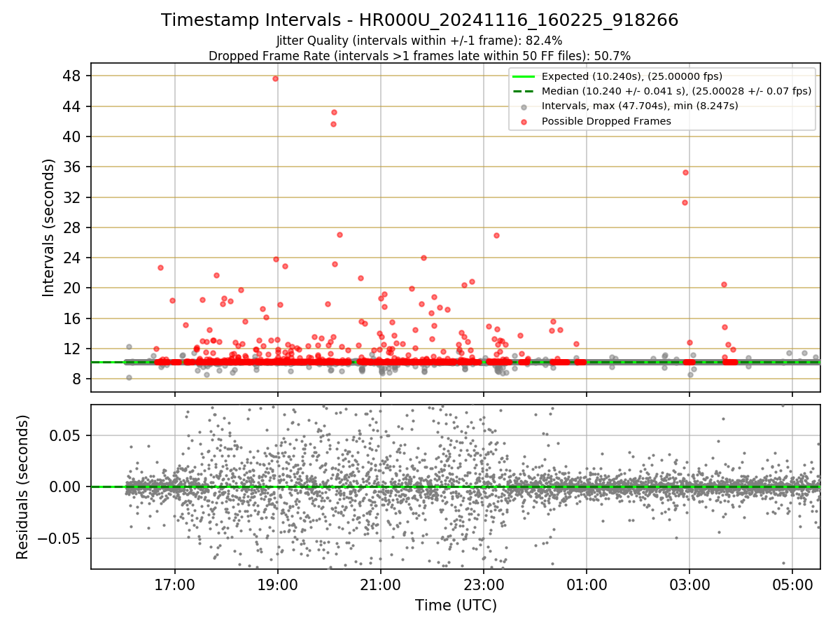Click the 20 tick label on intervals axis
This screenshot has width=840, height=630.
(x=72, y=288)
